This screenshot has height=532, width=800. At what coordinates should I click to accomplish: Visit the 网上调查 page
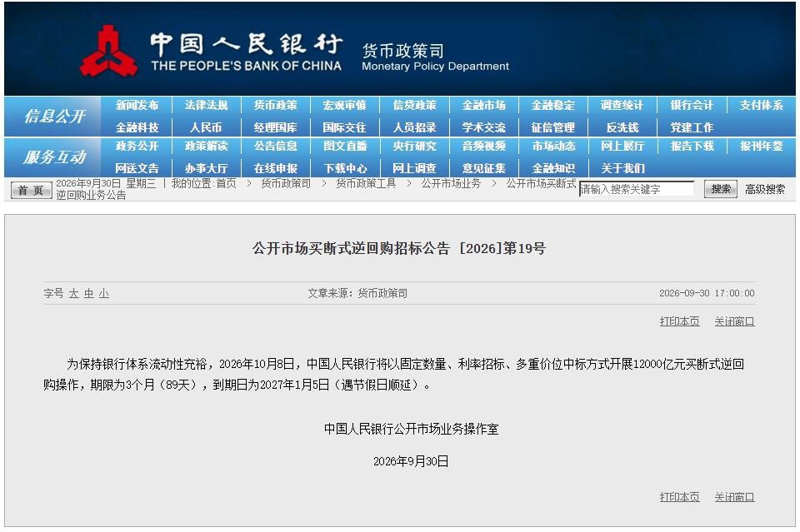414,168
